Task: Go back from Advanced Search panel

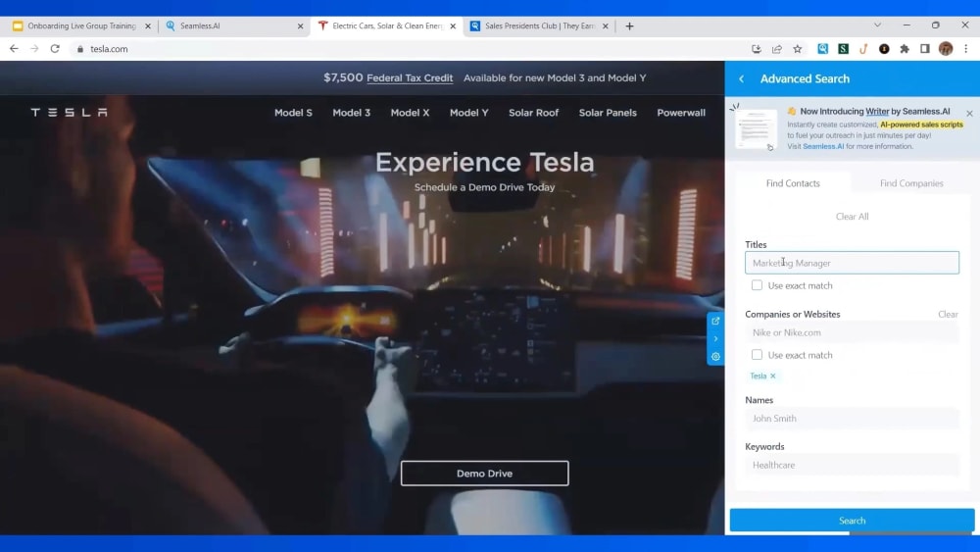Action: point(741,78)
